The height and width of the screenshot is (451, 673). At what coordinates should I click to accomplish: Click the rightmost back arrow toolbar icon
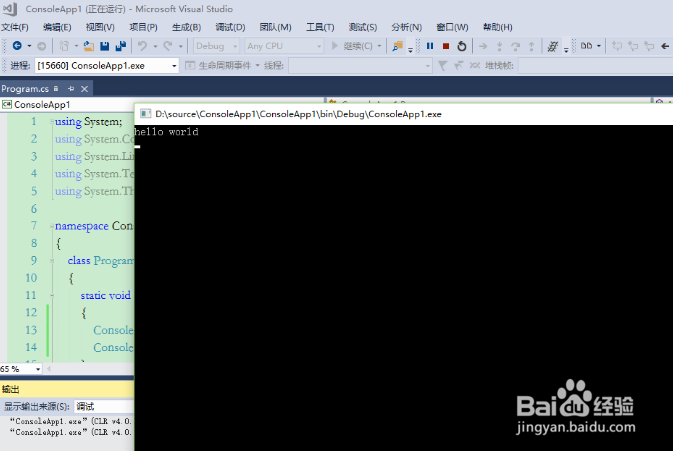(x=665, y=46)
